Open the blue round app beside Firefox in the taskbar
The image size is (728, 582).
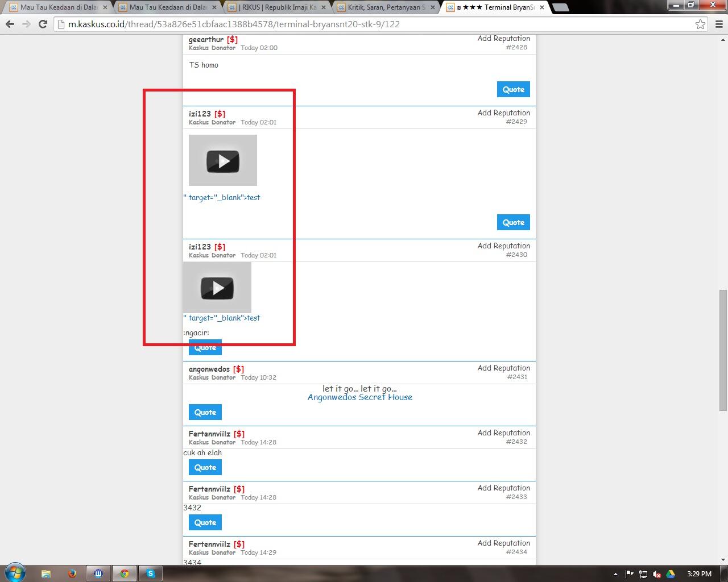coord(98,573)
